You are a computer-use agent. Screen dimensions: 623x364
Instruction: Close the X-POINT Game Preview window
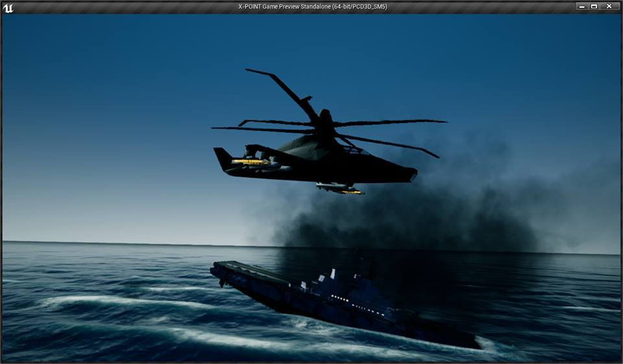pyautogui.click(x=609, y=6)
